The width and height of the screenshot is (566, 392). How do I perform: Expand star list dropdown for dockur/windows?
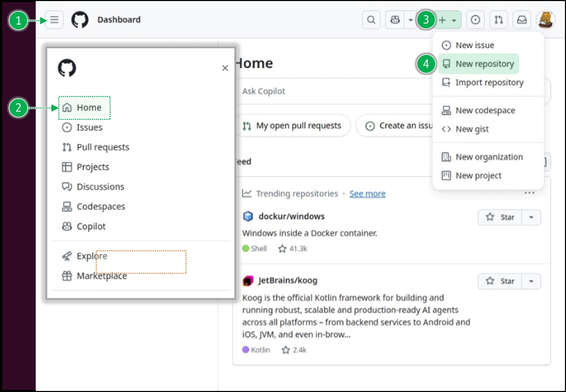tap(531, 217)
